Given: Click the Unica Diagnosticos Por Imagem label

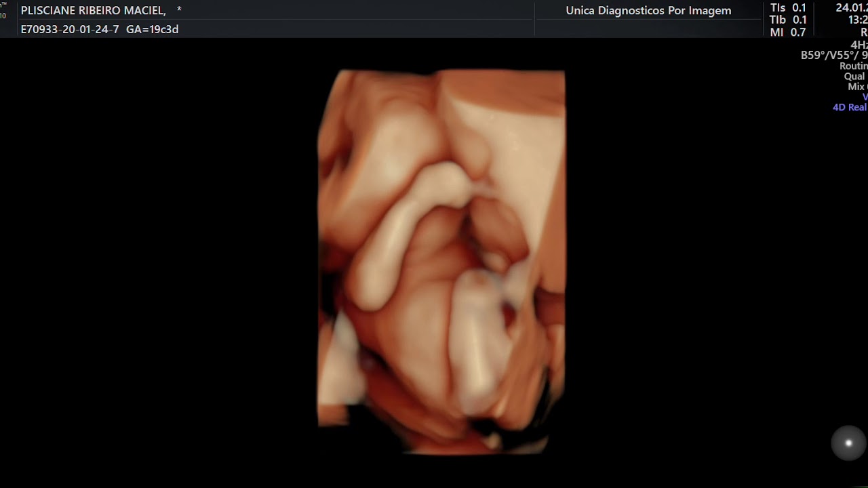Looking at the screenshot, I should 648,11.
